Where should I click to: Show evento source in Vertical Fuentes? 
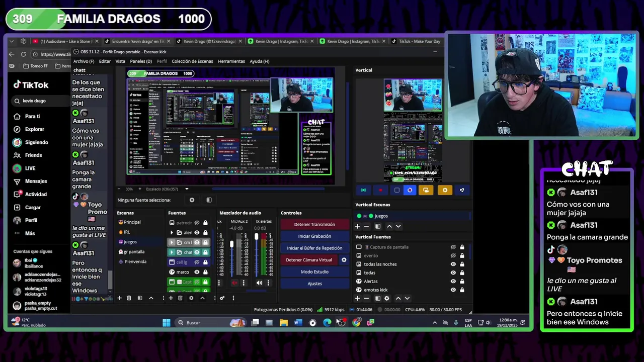pos(453,255)
